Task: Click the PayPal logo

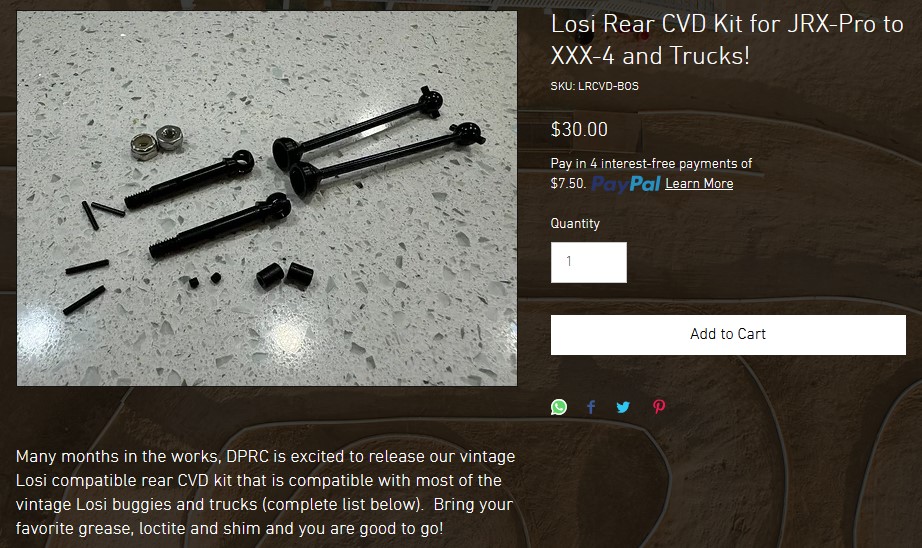Action: pos(626,184)
